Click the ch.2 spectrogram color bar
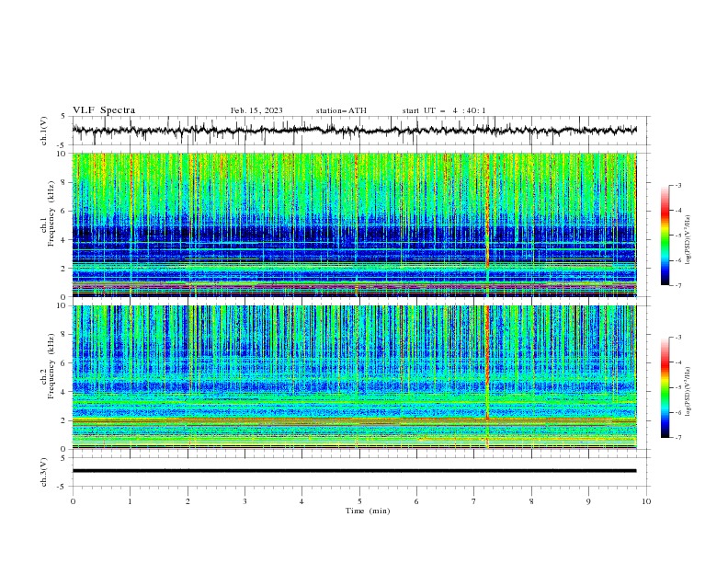 665,387
